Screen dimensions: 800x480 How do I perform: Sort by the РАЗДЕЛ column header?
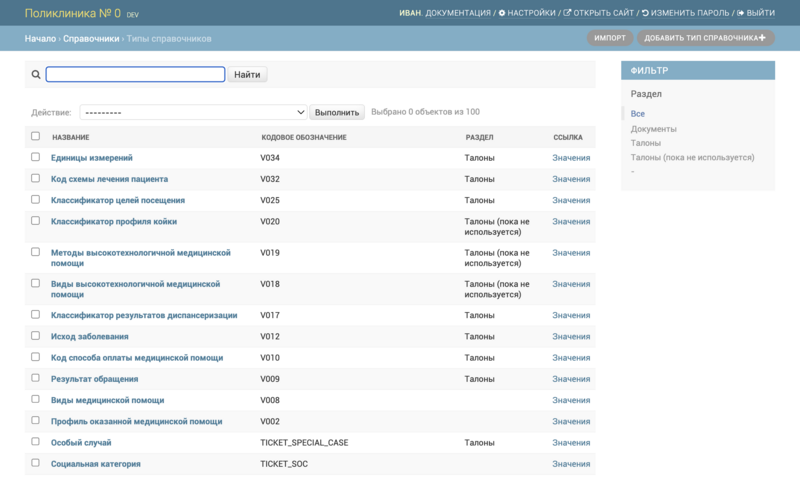click(479, 137)
